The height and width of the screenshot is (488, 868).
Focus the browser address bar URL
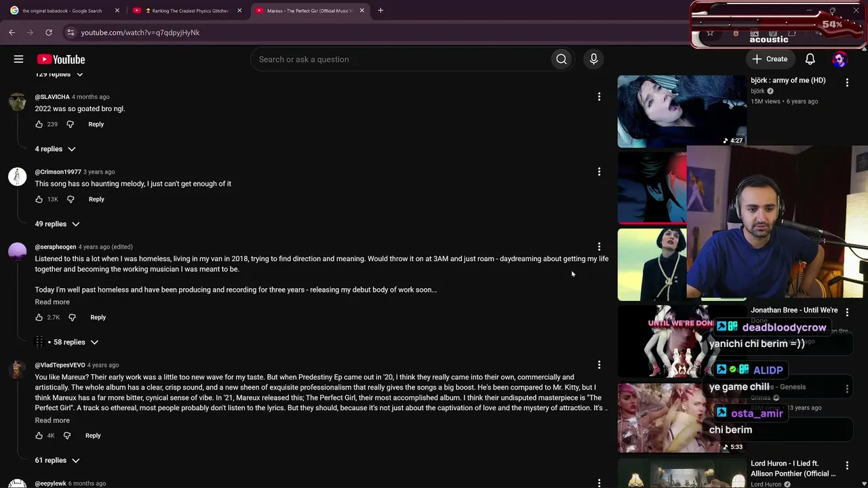click(x=140, y=33)
